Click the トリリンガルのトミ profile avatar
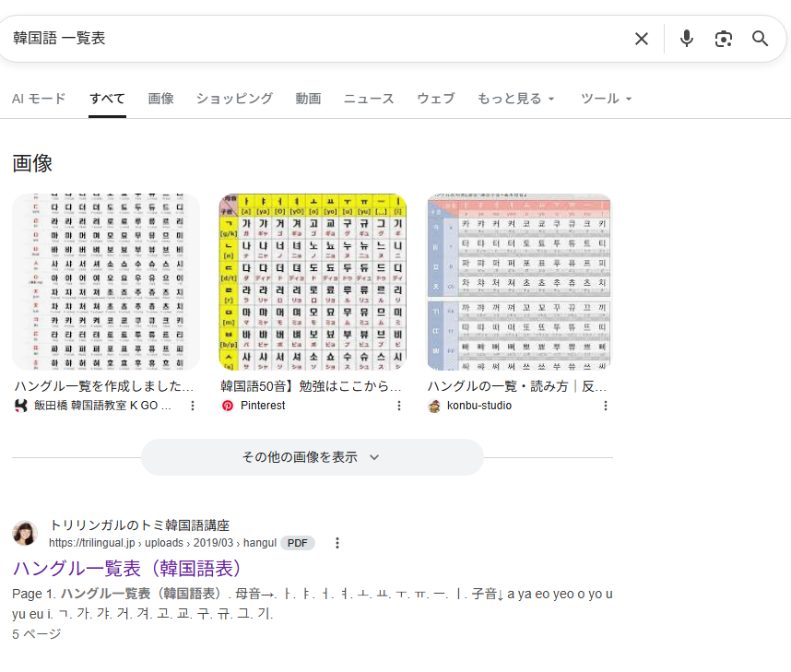 [25, 534]
